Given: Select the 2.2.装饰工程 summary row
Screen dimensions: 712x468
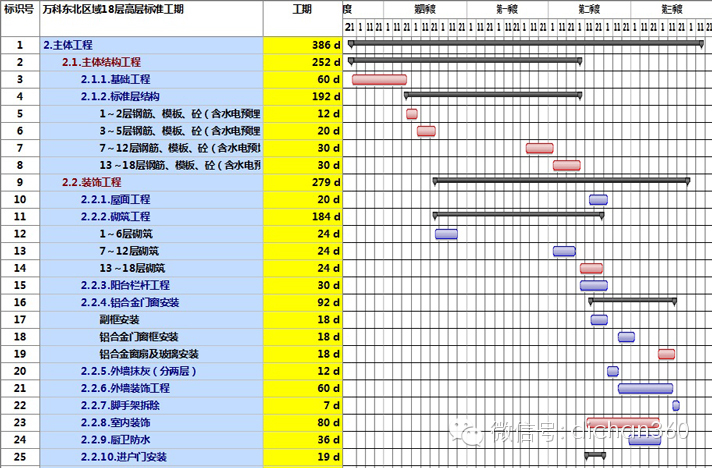Looking at the screenshot, I should coord(92,182).
